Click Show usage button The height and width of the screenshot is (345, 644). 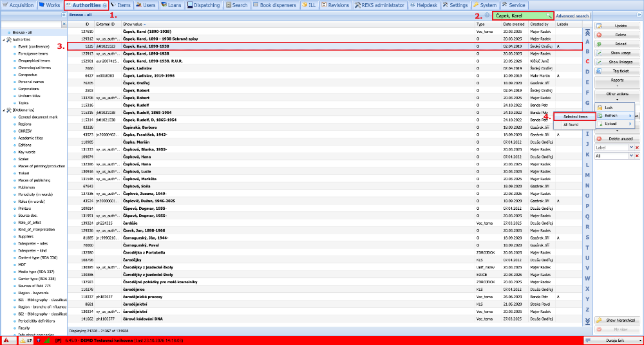pyautogui.click(x=618, y=53)
